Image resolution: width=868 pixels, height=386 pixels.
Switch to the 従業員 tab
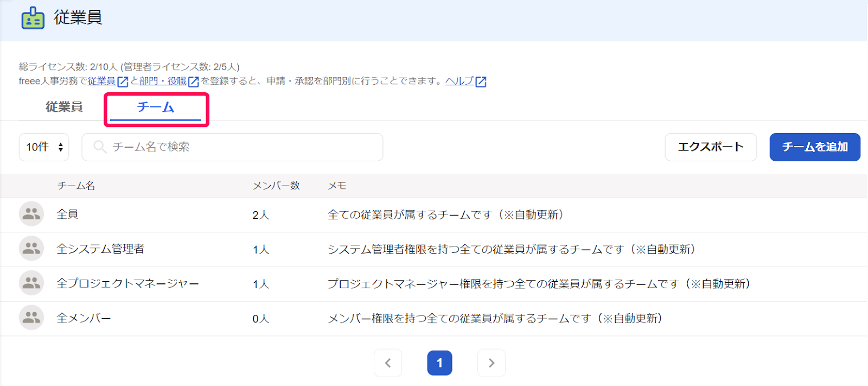click(64, 107)
